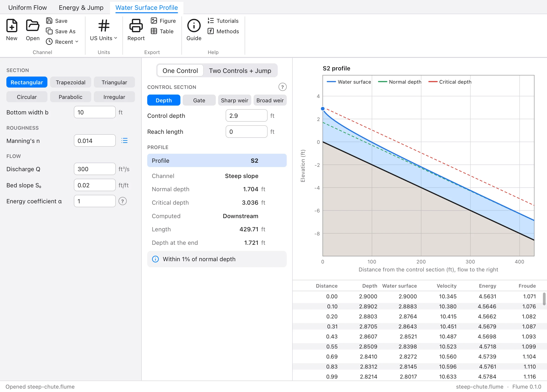Click the Discharge Q input field
Viewport: 547px width, 392px height.
pyautogui.click(x=95, y=169)
